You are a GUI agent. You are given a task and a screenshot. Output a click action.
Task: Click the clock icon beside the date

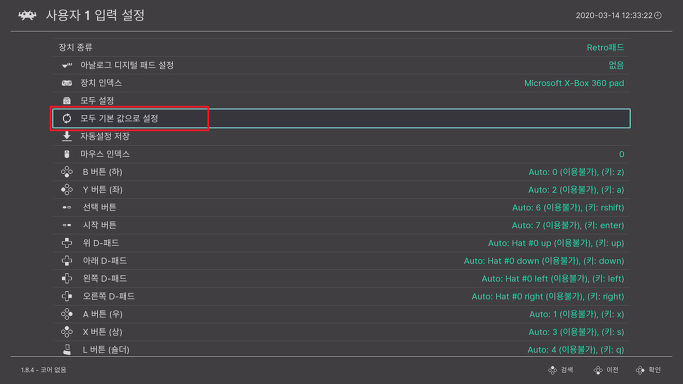(x=658, y=15)
